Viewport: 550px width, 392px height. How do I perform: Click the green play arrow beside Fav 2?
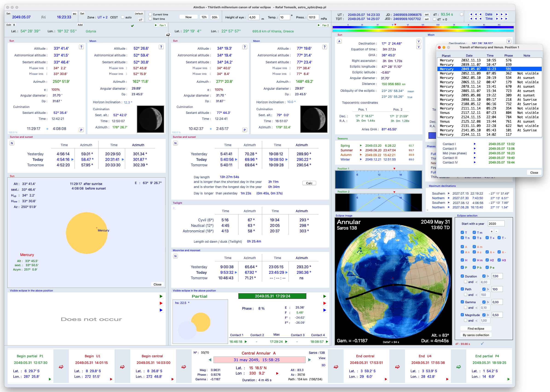[319, 25]
